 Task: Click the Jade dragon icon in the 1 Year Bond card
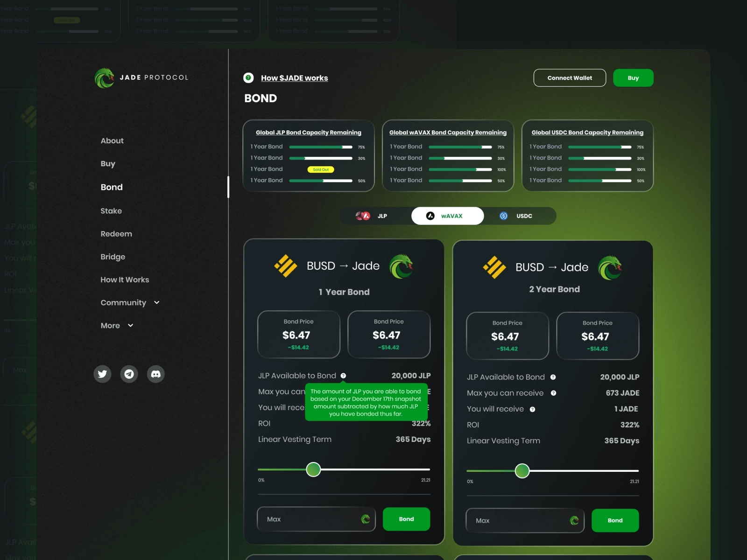point(401,266)
